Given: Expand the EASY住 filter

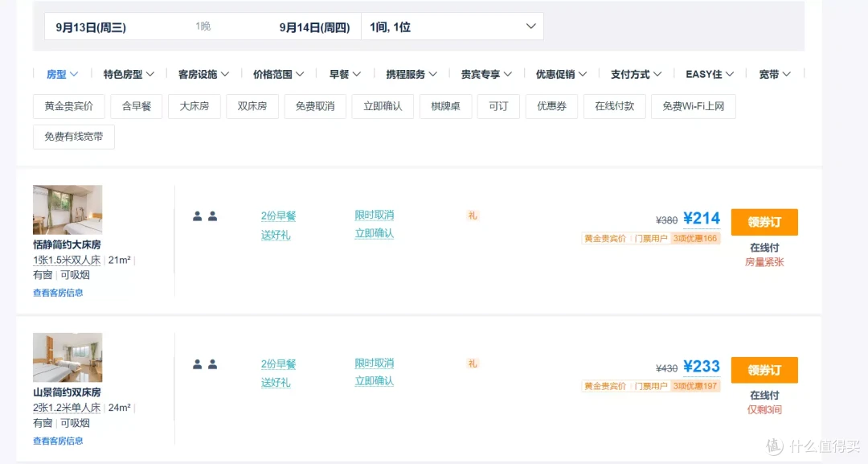Looking at the screenshot, I should [710, 74].
